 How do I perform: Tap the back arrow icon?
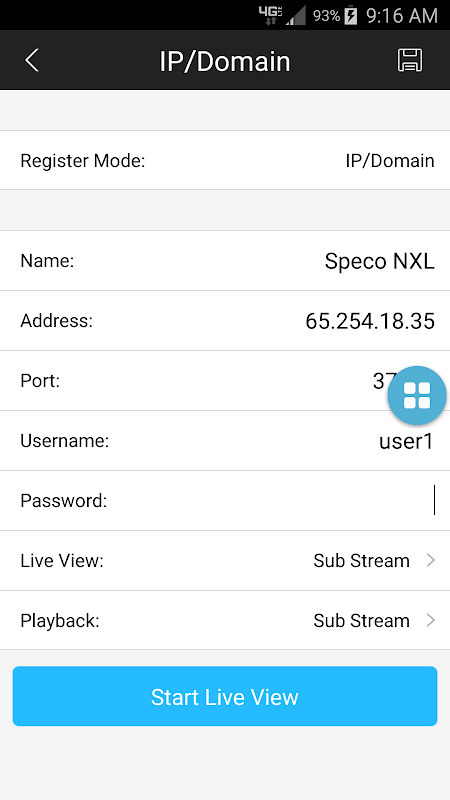32,61
